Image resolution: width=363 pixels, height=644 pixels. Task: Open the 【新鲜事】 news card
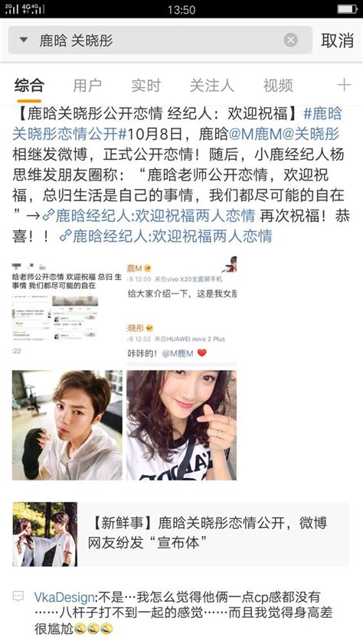pyautogui.click(x=181, y=534)
